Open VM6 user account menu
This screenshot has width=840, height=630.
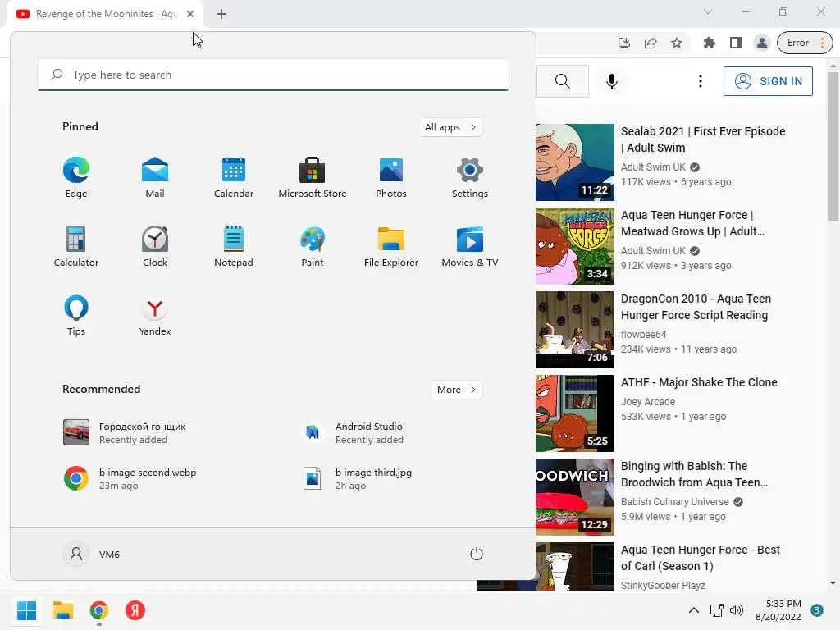click(92, 554)
